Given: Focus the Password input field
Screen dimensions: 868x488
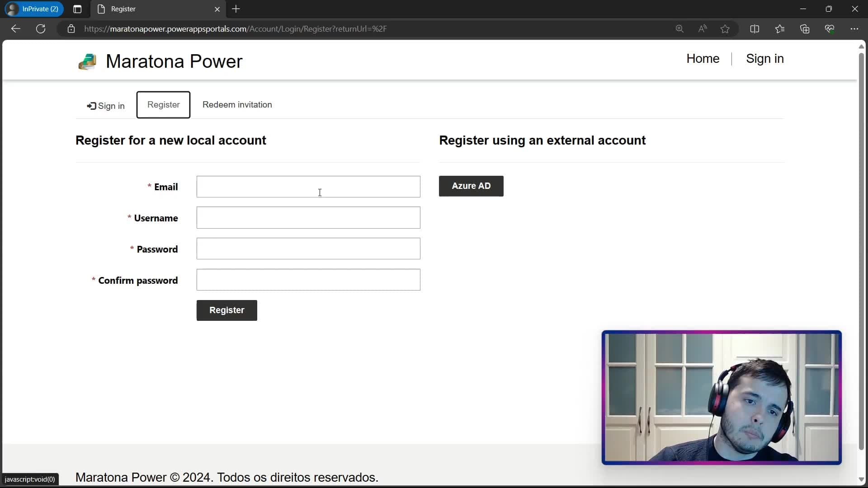Looking at the screenshot, I should (x=308, y=249).
